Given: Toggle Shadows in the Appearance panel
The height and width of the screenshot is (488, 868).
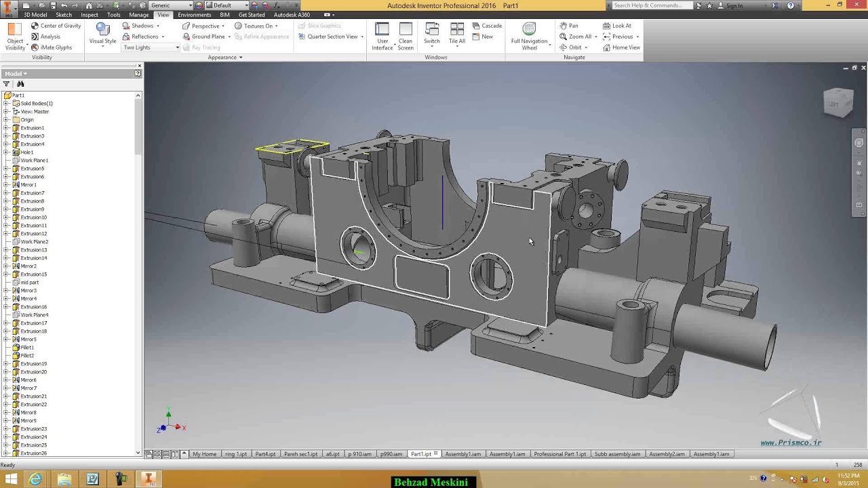Looking at the screenshot, I should point(139,26).
